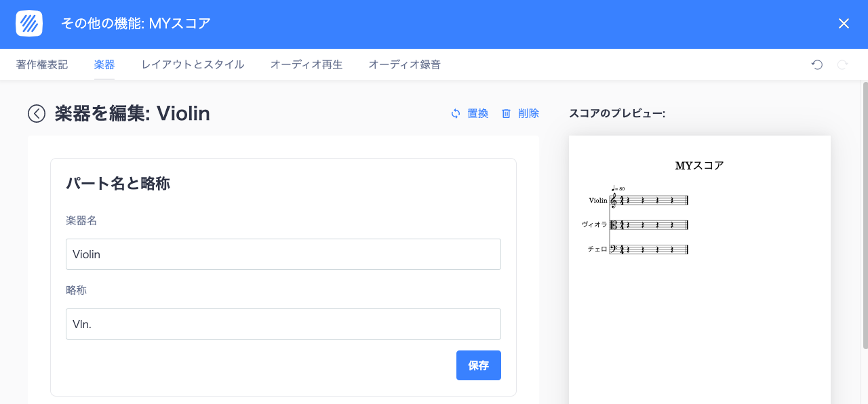Click the back arrow next to 楽器を編集
The image size is (868, 404).
point(35,113)
